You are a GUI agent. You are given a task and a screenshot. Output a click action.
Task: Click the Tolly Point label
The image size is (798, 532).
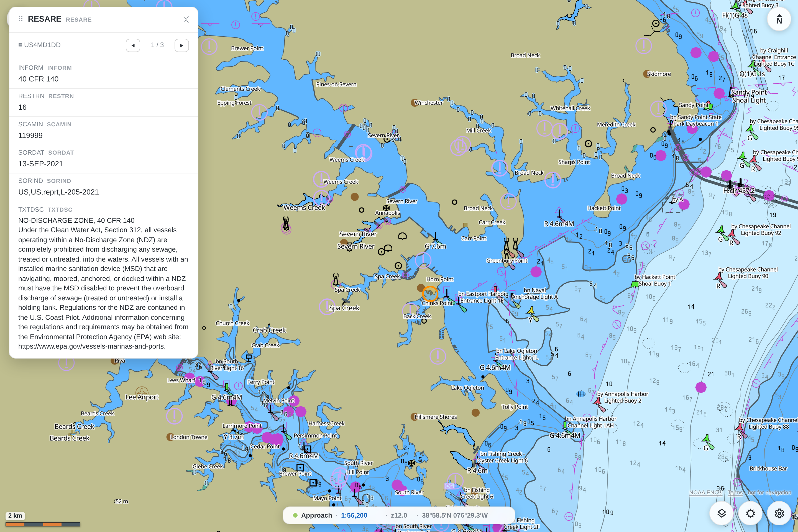[515, 407]
